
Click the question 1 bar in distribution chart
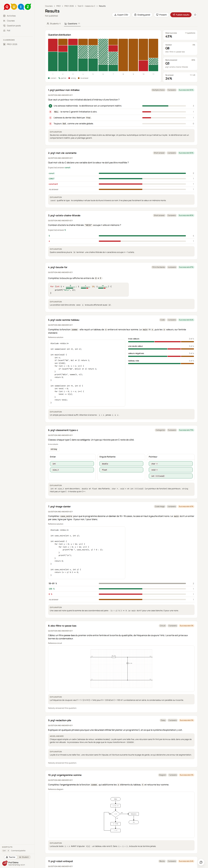coord(53,55)
